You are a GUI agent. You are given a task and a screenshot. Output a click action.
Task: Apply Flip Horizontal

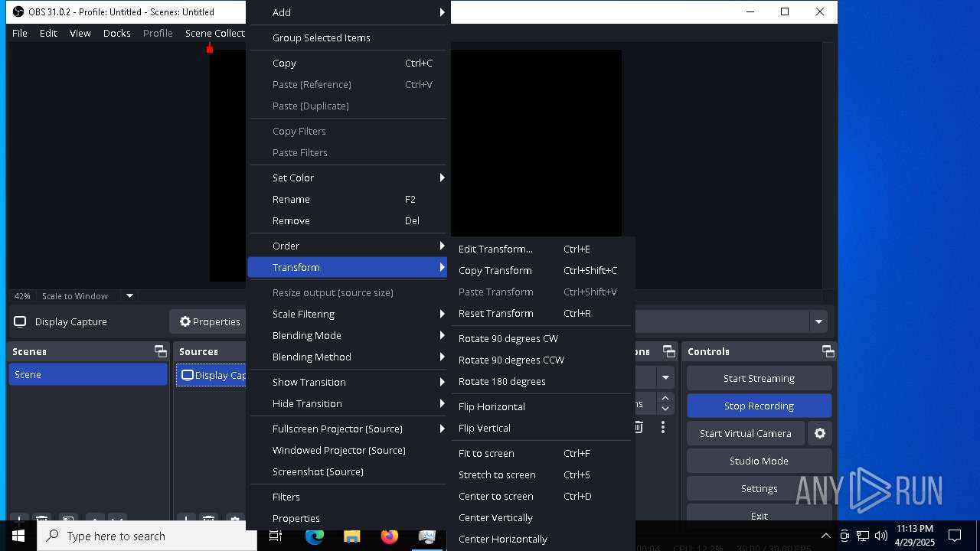coord(543,406)
